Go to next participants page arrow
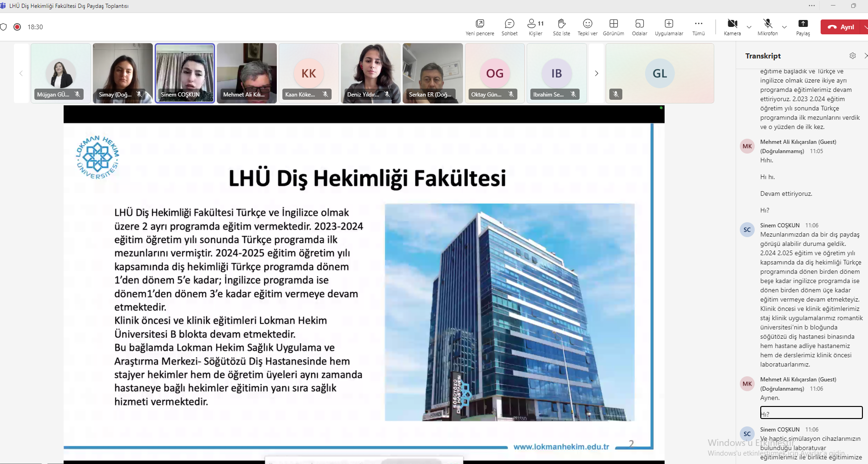Screen dimensions: 868x464 point(596,73)
